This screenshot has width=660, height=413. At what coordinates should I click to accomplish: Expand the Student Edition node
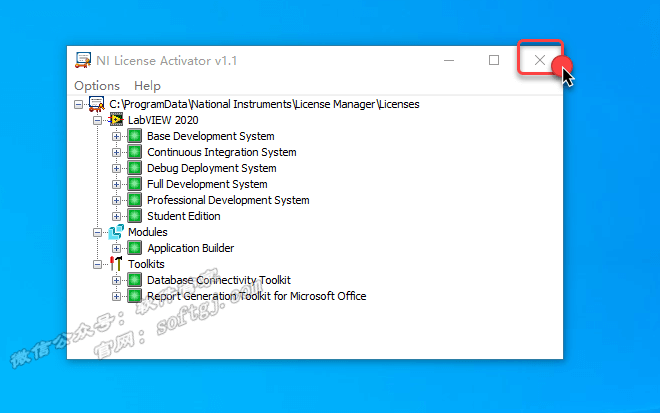tap(116, 216)
